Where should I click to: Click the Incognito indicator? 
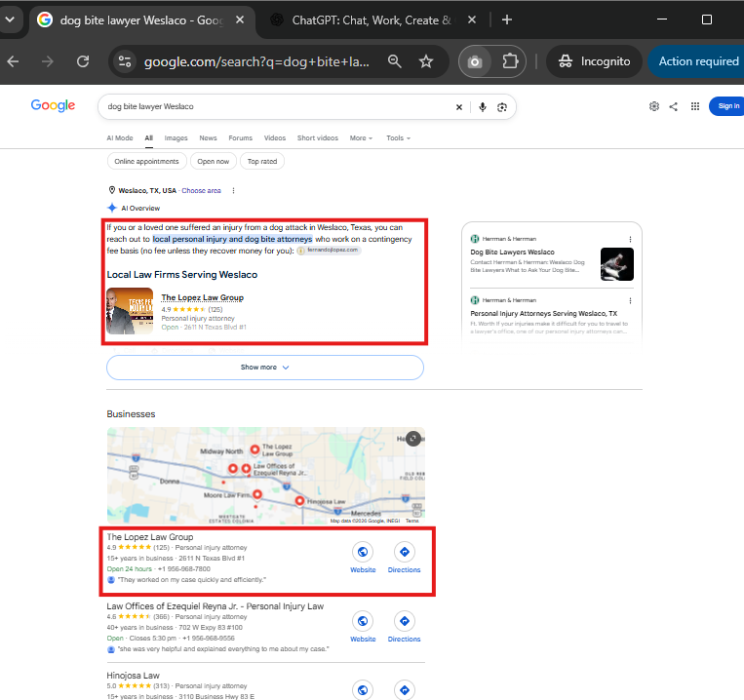pos(595,61)
